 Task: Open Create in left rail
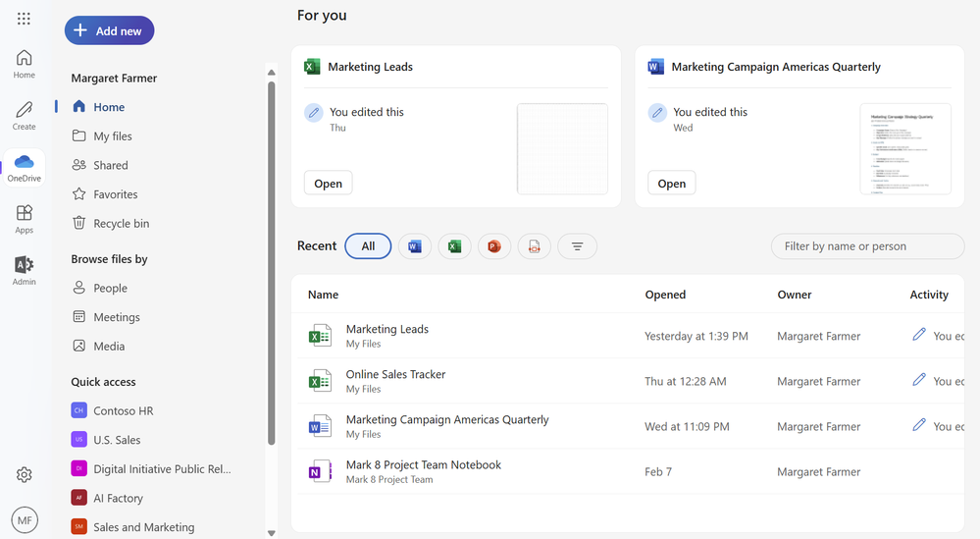click(x=24, y=116)
